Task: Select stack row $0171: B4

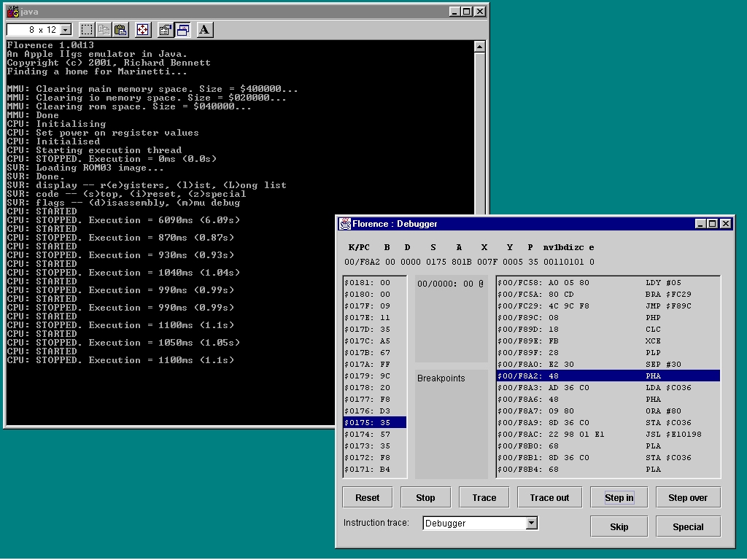Action: pyautogui.click(x=375, y=470)
